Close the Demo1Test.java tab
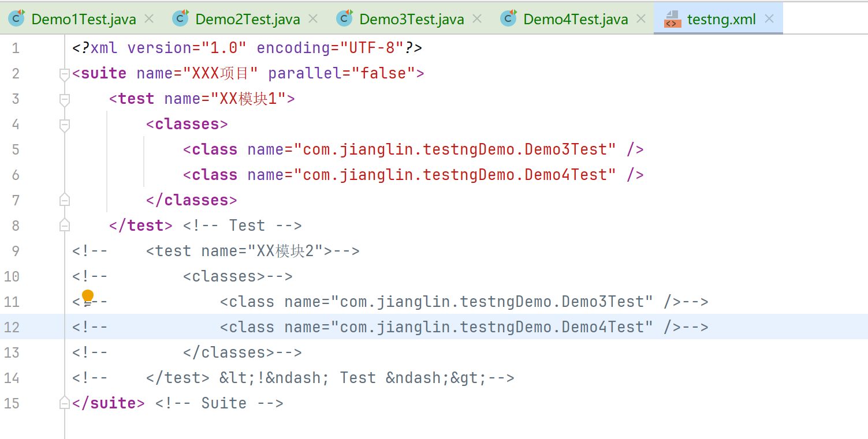 tap(149, 19)
